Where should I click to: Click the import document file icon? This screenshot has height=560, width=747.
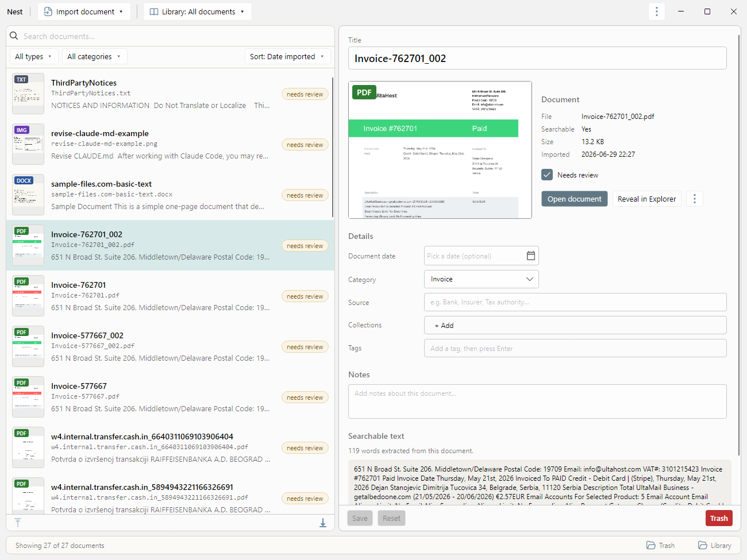[48, 11]
